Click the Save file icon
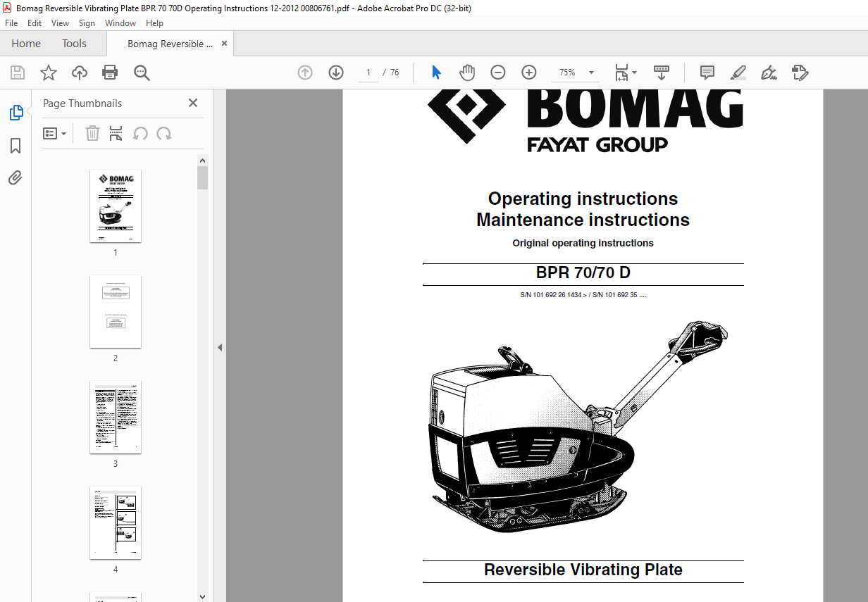This screenshot has height=602, width=868. pyautogui.click(x=18, y=73)
